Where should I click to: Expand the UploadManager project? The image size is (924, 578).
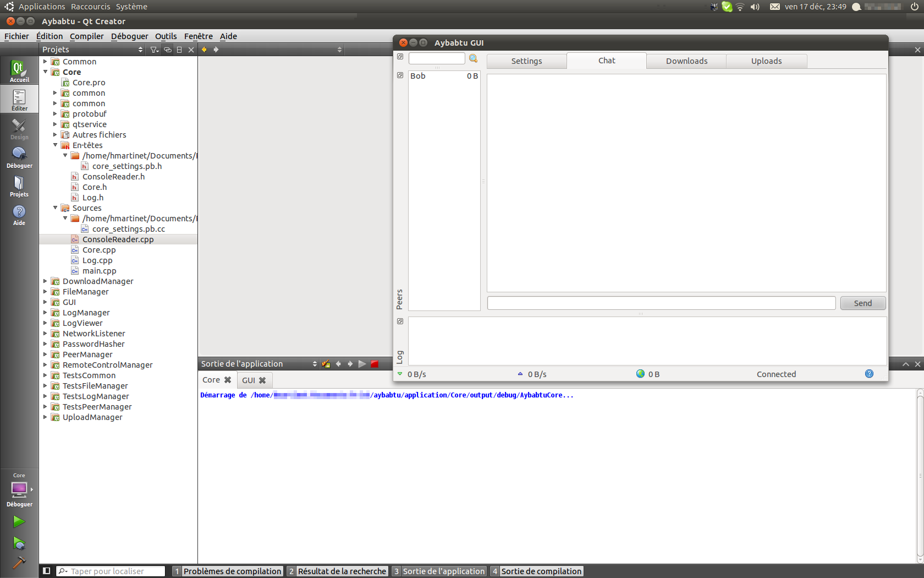[45, 417]
